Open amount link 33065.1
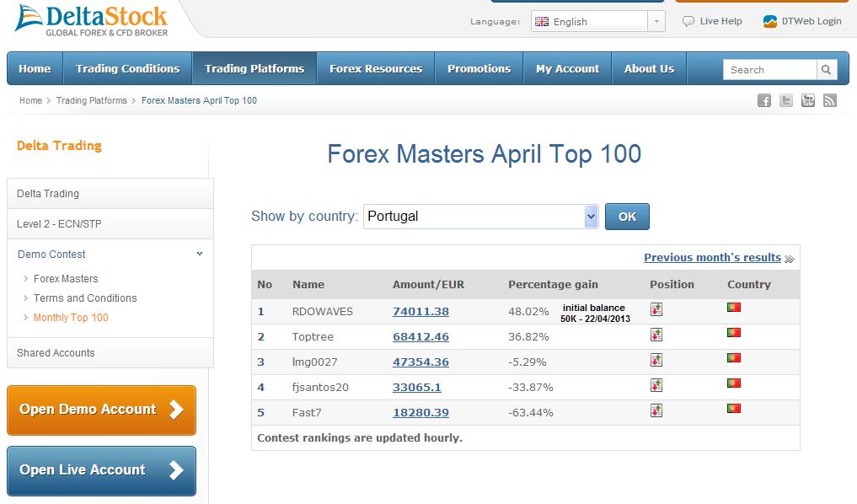 (417, 387)
